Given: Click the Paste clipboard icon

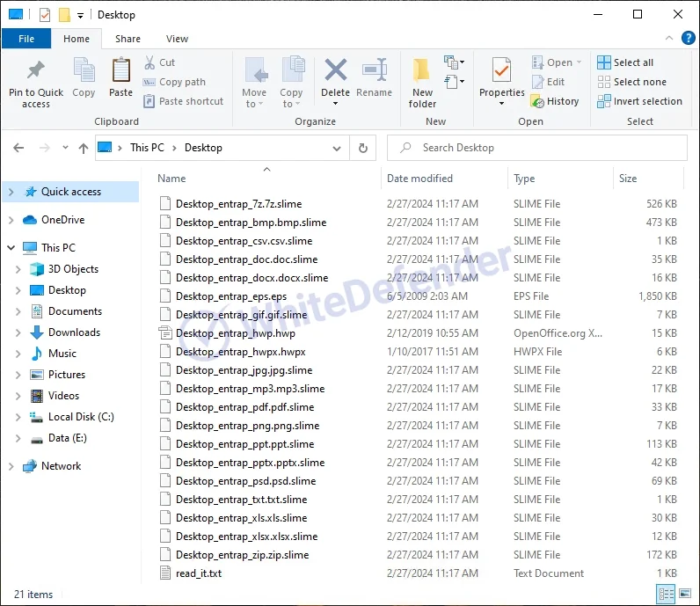Looking at the screenshot, I should point(120,70).
